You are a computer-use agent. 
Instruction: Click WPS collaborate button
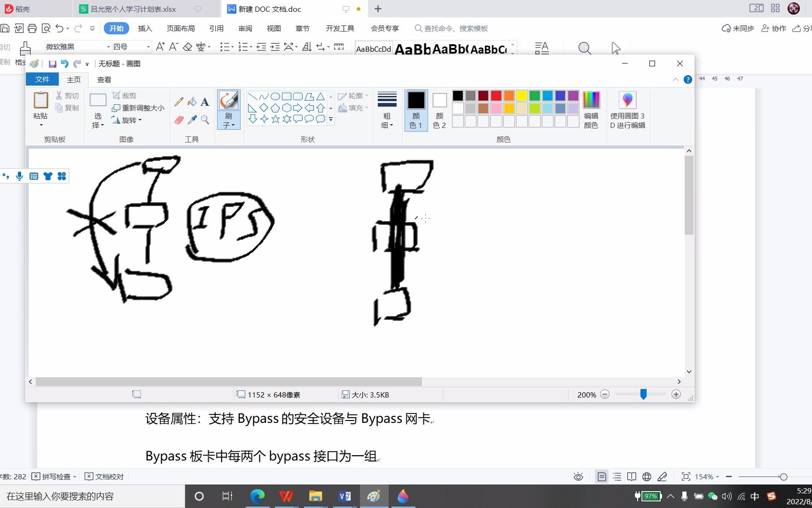(x=773, y=28)
